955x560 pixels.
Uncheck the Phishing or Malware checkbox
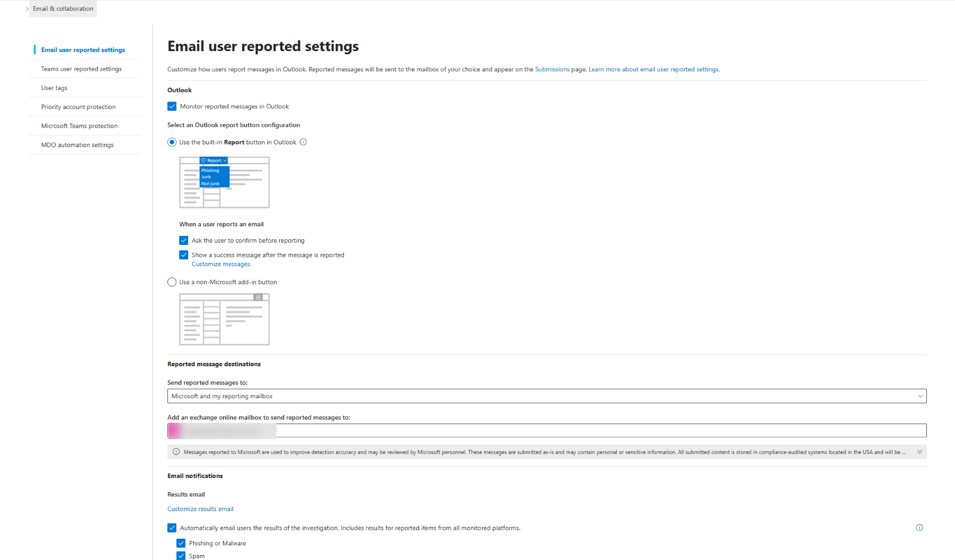click(x=181, y=543)
